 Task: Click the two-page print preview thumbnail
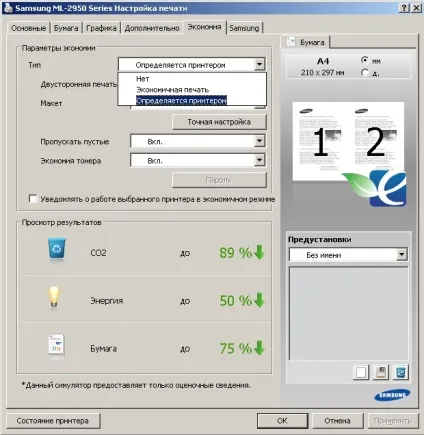[348, 142]
